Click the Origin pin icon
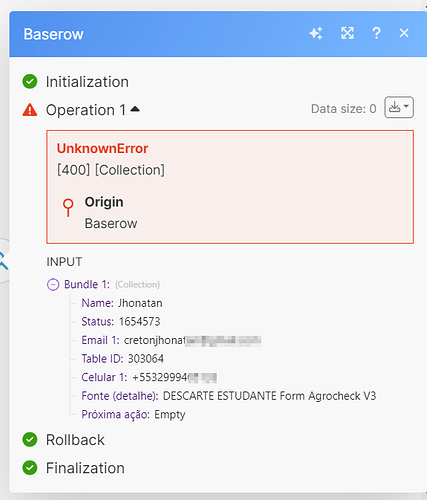The height and width of the screenshot is (500, 427). tap(68, 208)
